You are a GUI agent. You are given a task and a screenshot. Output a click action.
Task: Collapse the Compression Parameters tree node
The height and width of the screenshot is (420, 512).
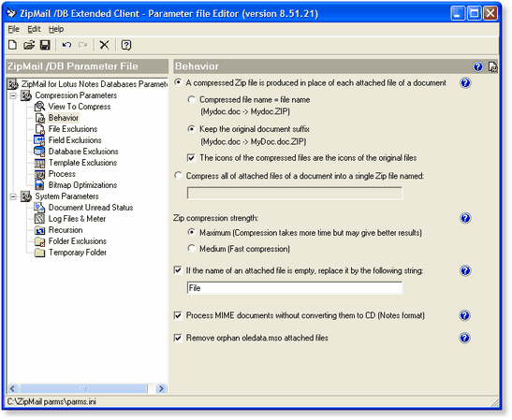click(x=13, y=95)
